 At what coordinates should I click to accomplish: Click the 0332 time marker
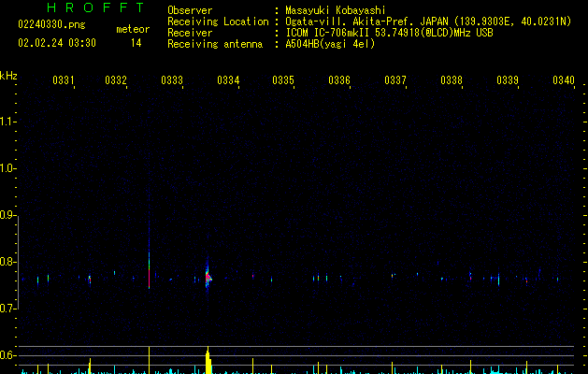tap(116, 79)
